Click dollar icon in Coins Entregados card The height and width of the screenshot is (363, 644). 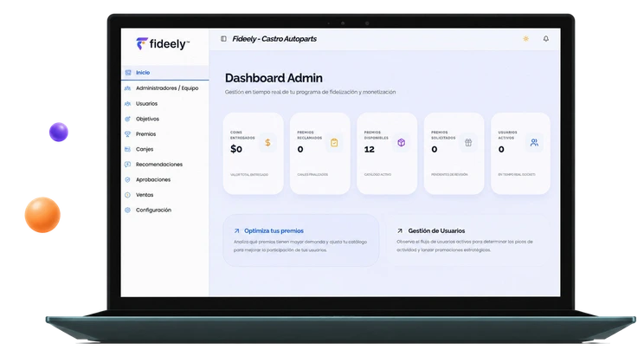[x=267, y=143]
